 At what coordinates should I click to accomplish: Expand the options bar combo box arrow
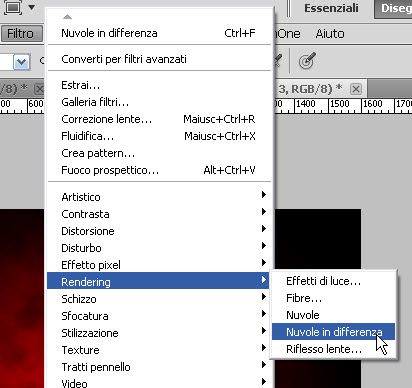click(x=22, y=62)
